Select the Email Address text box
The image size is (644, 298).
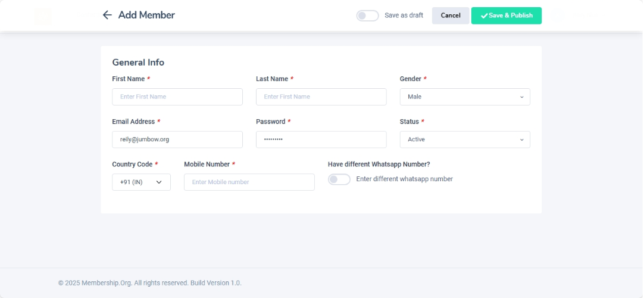(177, 139)
